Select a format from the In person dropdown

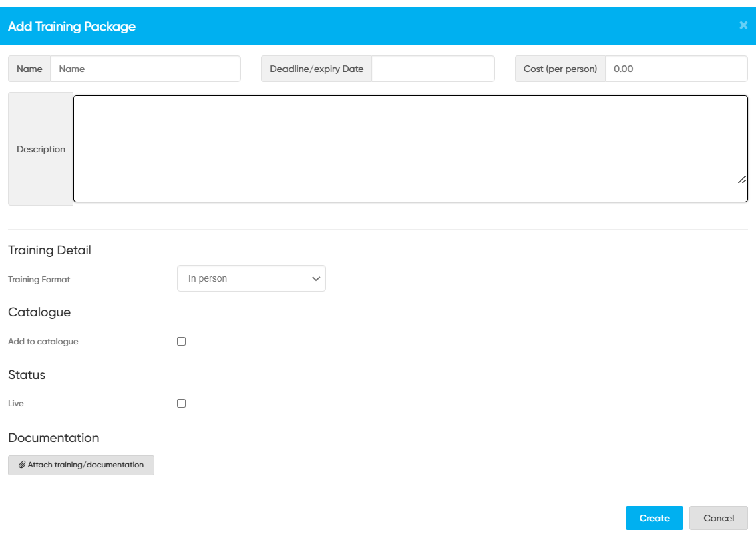pyautogui.click(x=251, y=278)
